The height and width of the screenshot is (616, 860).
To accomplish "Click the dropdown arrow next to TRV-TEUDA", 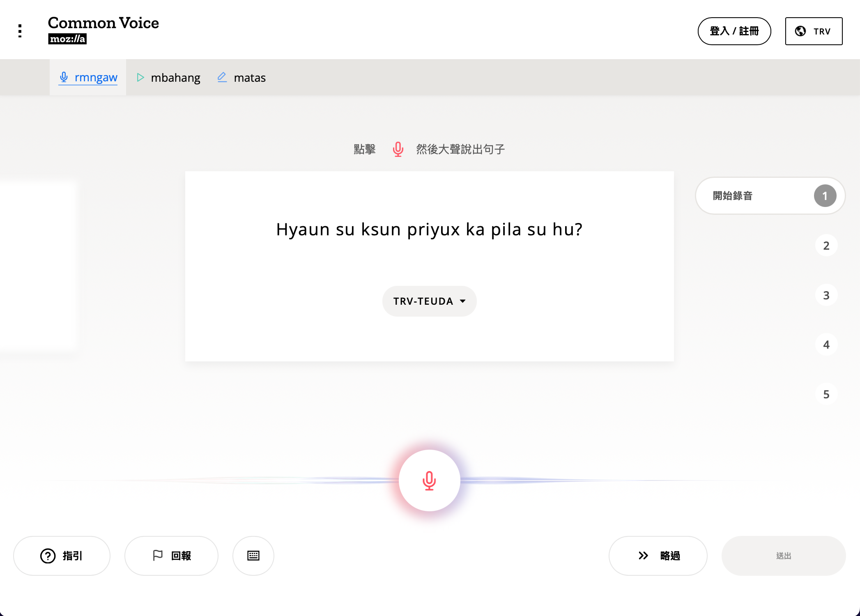I will tap(463, 301).
